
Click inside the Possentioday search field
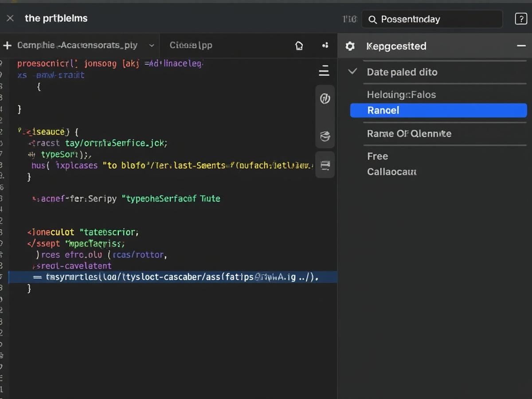pyautogui.click(x=432, y=19)
